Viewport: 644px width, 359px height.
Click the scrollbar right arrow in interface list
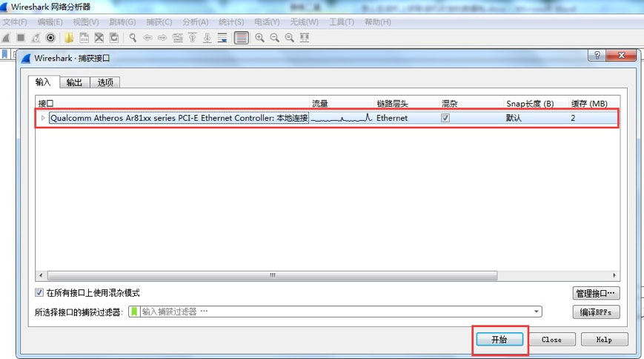614,275
